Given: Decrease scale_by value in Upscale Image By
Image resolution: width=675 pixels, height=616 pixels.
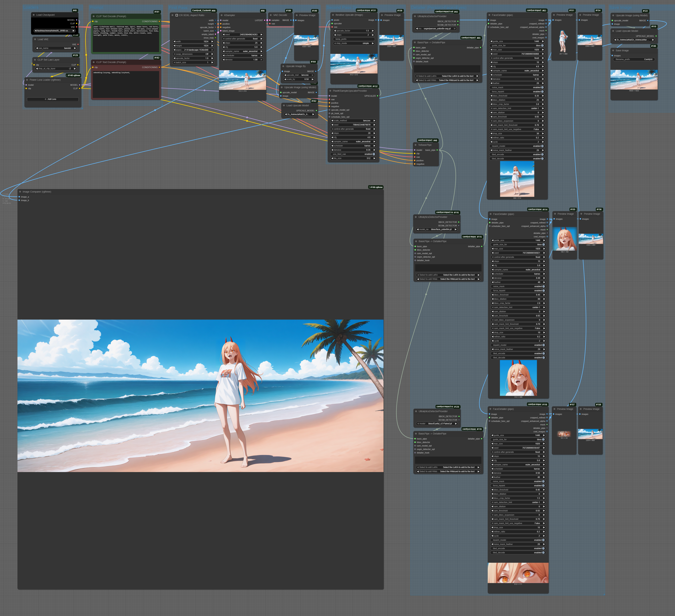Looking at the screenshot, I should pos(285,79).
